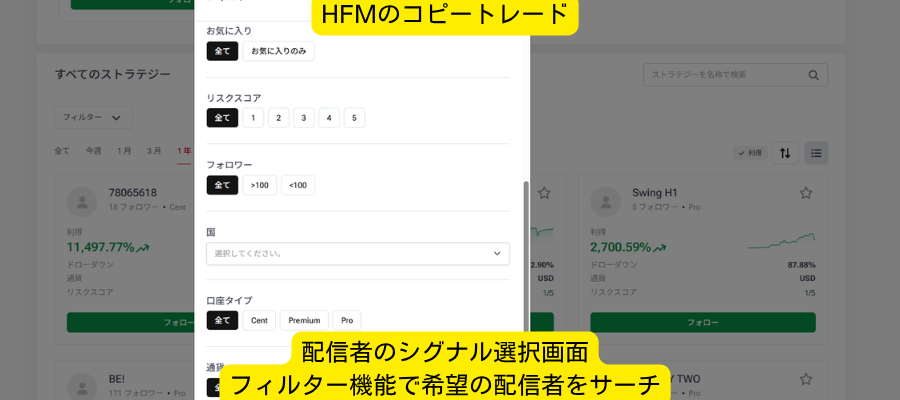Filter followers less than 100

click(298, 185)
